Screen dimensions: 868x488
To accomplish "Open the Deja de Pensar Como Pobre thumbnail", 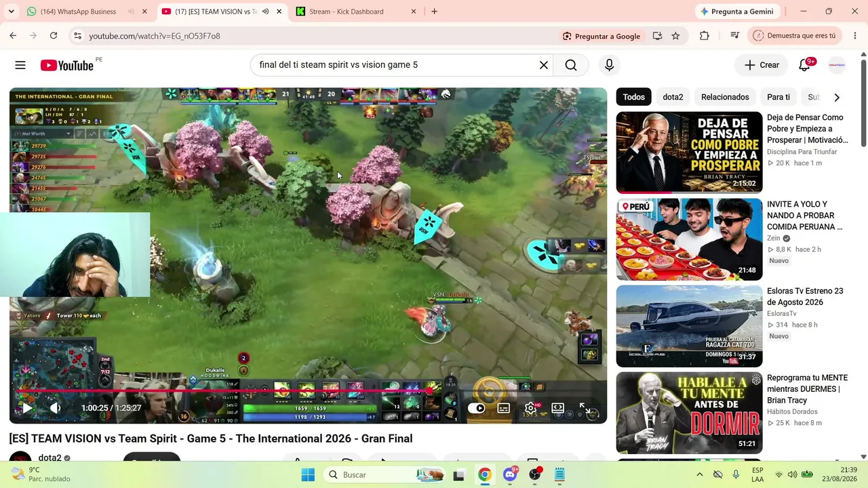I will click(689, 152).
